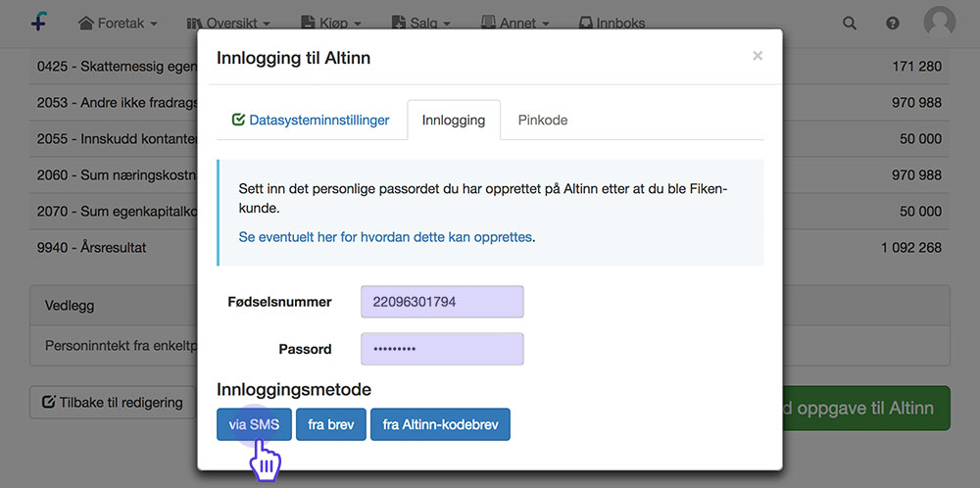Viewport: 980px width, 488px height.
Task: Open the help question mark icon
Action: click(x=893, y=24)
